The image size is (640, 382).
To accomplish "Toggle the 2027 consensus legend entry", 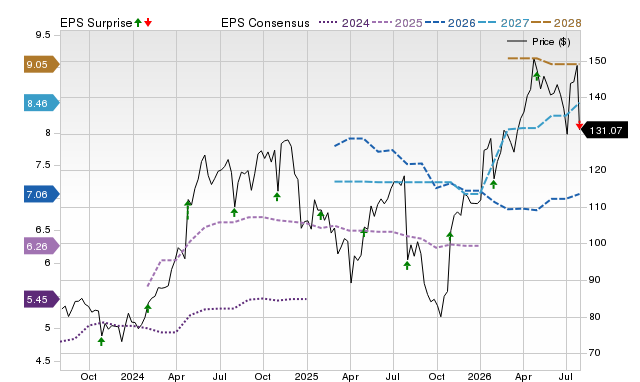I will click(504, 23).
